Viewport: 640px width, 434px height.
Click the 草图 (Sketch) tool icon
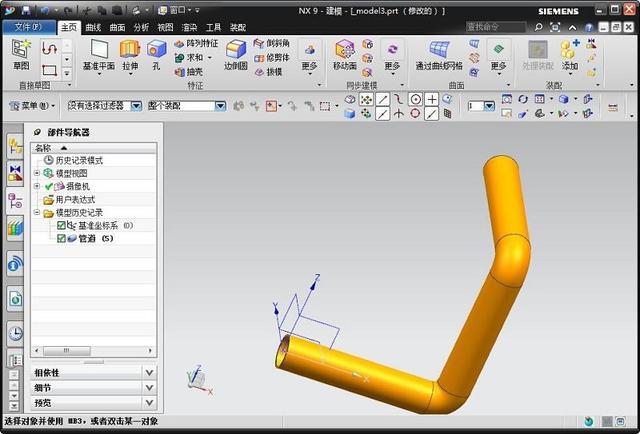point(20,53)
